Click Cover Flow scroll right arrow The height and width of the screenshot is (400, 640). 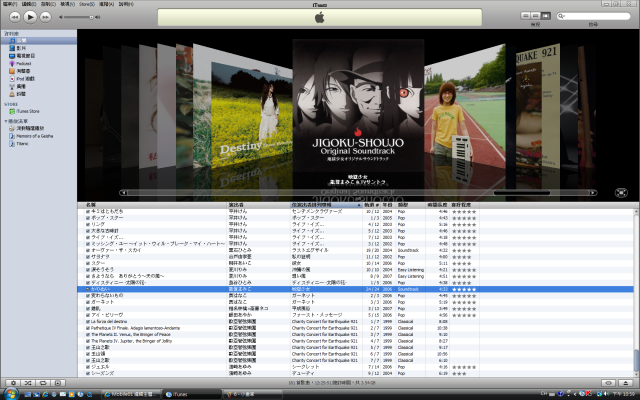coord(593,193)
